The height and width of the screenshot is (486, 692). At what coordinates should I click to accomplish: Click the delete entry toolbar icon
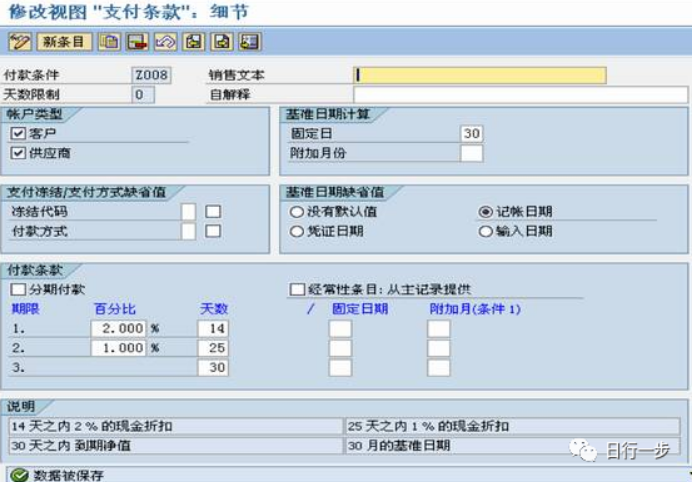(x=137, y=42)
